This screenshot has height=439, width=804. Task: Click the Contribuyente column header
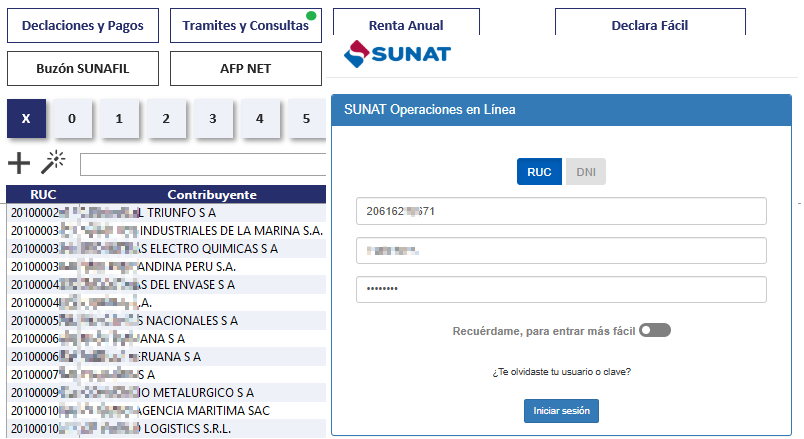pos(212,194)
